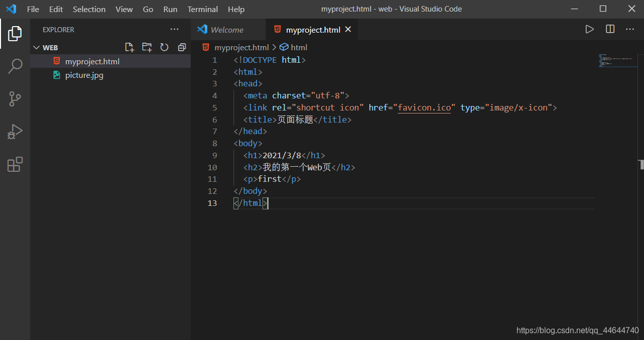Screen dimensions: 644x340
Task: Open the Run and Debug view
Action: (15, 132)
